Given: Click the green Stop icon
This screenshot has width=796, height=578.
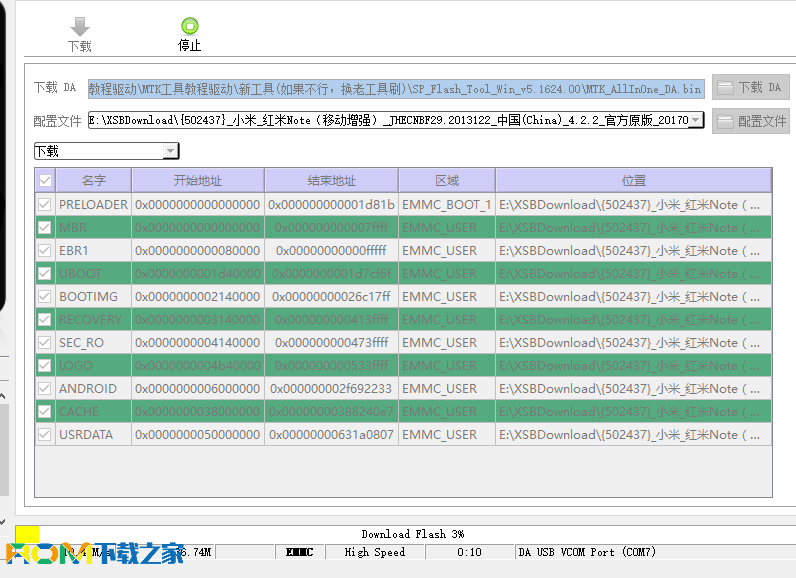Looking at the screenshot, I should click(190, 25).
